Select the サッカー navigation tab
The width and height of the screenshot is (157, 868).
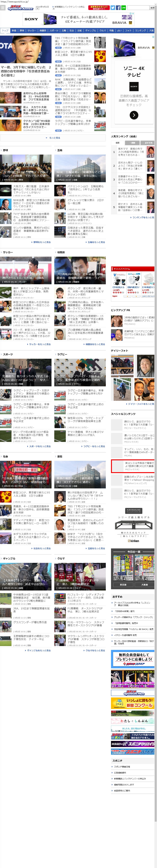click(32, 30)
